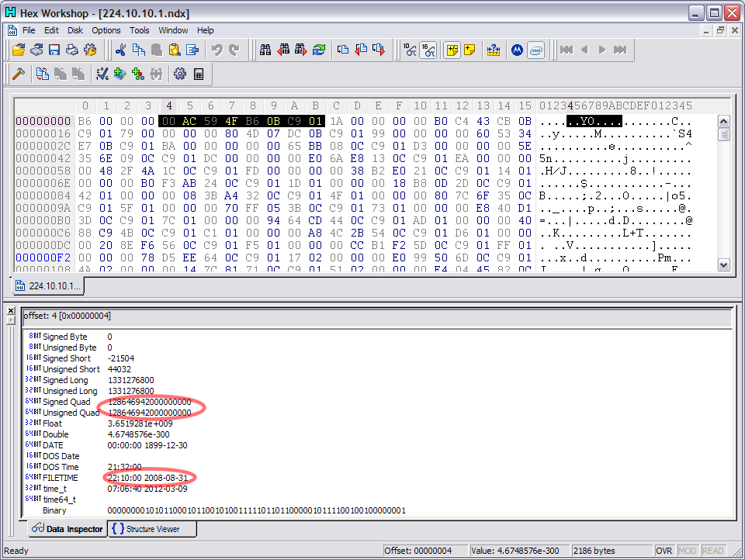Click Find Next binoculars icon
This screenshot has height=560, width=745.
[x=301, y=50]
